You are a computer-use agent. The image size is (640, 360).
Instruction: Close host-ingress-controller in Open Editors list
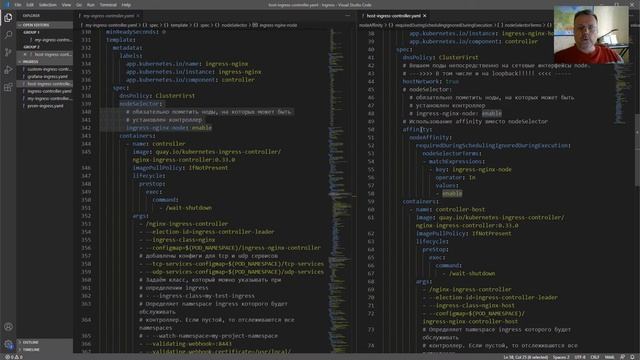tap(25, 54)
